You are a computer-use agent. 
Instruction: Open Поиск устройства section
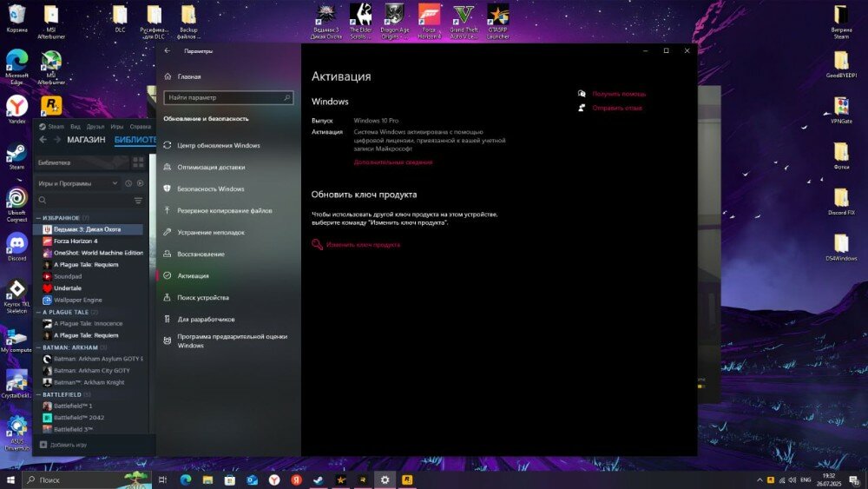click(202, 297)
